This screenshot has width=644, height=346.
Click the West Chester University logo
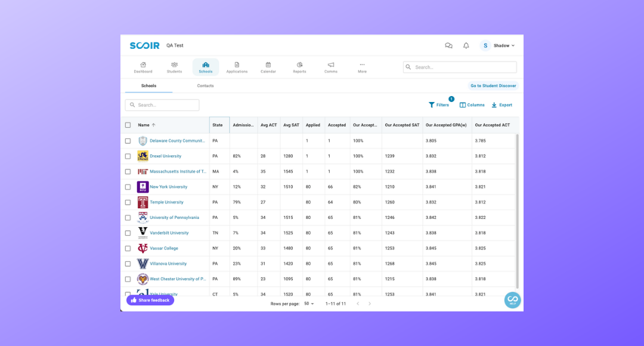[143, 279]
